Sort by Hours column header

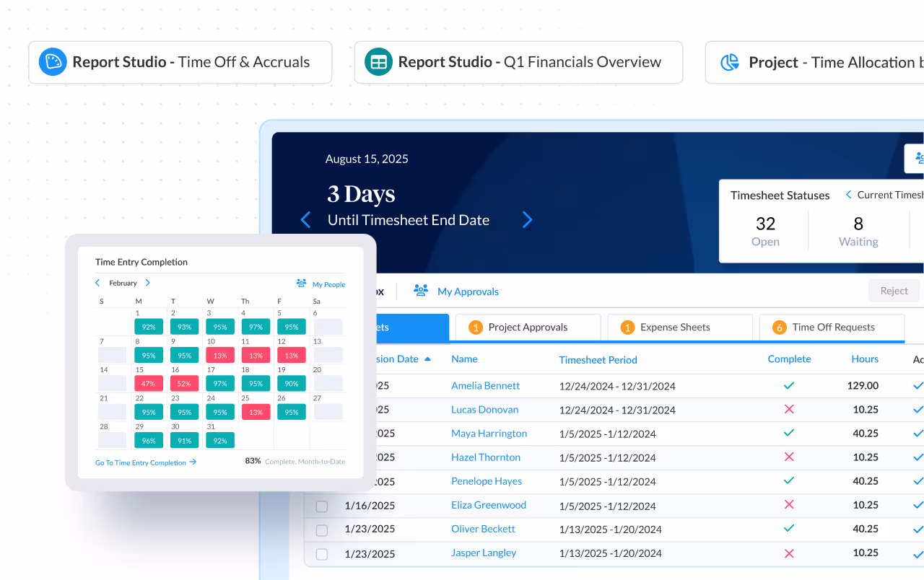click(865, 359)
